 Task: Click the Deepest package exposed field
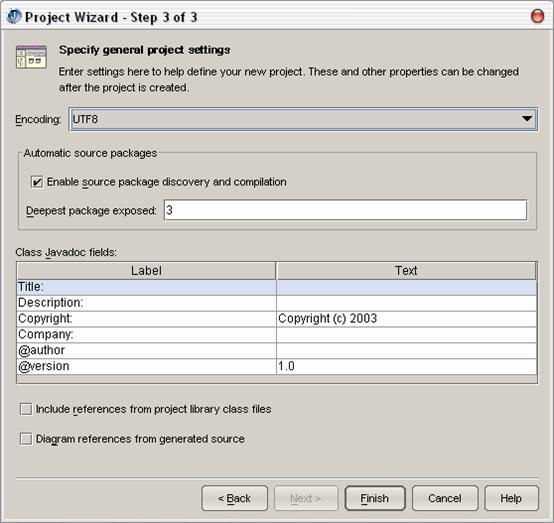345,210
